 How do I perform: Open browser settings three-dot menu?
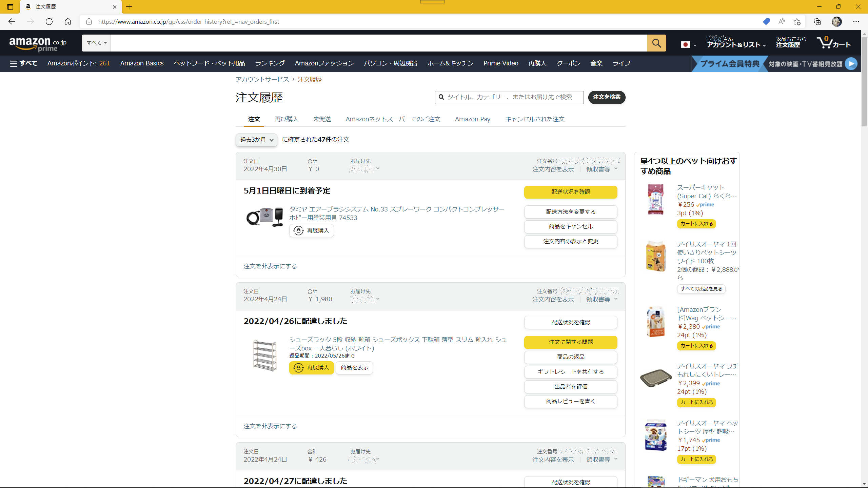[856, 22]
